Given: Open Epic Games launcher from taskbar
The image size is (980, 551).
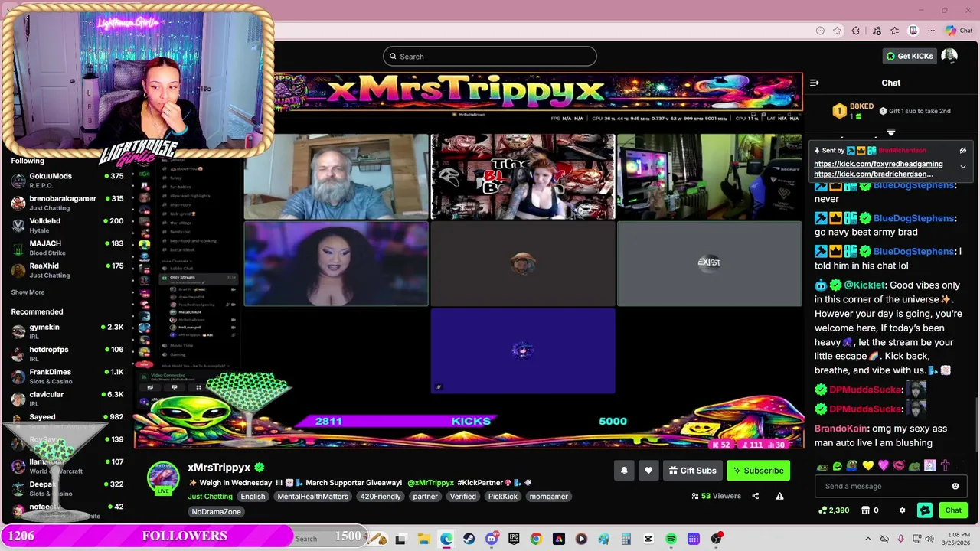Looking at the screenshot, I should click(x=514, y=539).
